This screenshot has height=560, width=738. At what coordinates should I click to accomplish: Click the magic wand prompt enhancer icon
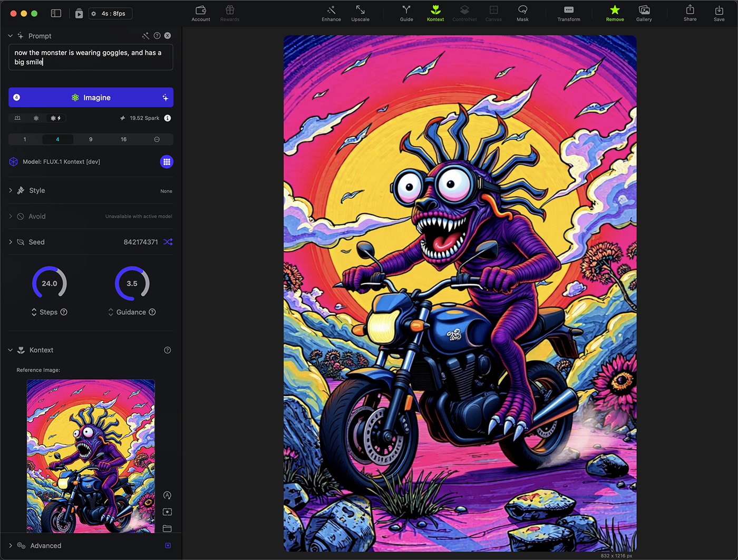tap(145, 36)
